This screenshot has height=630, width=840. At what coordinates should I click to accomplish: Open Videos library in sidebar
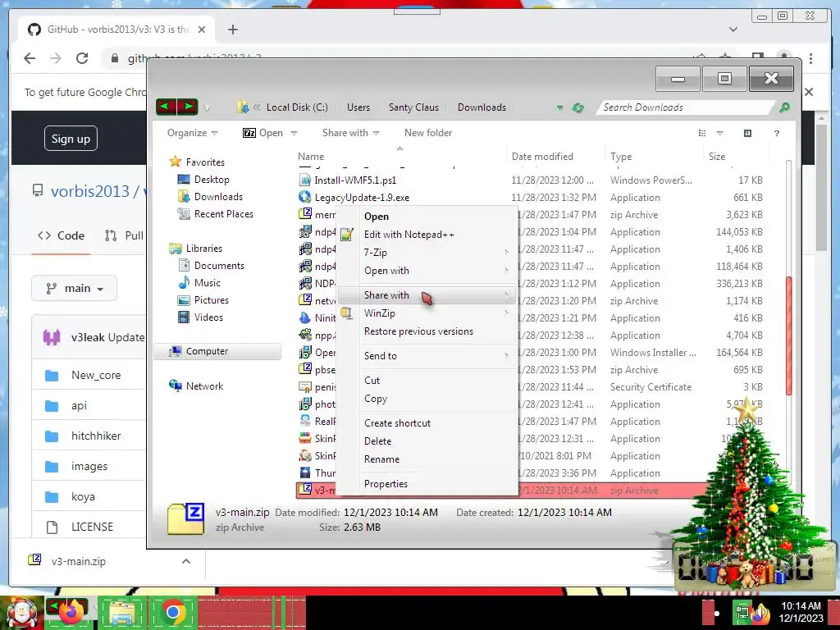[208, 317]
